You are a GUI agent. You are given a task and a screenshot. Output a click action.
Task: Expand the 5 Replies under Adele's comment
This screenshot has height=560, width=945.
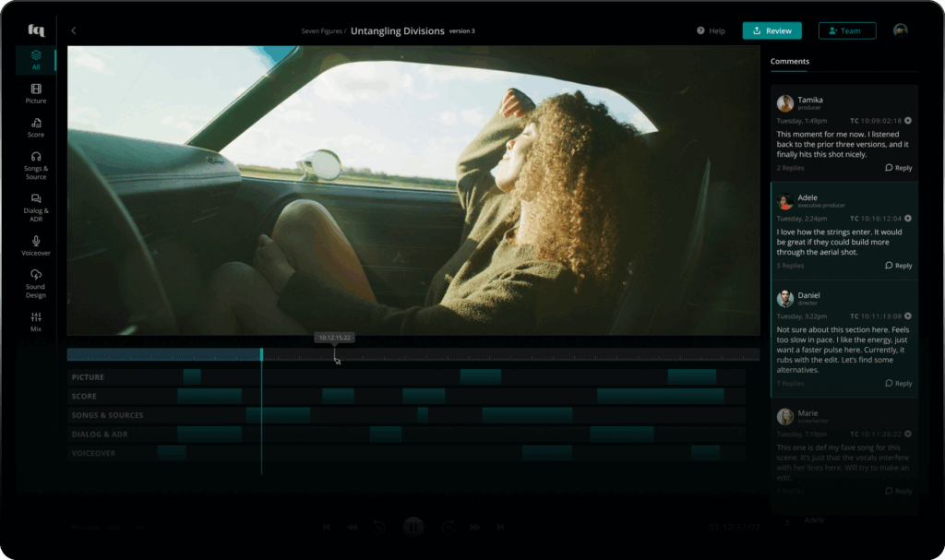(790, 266)
